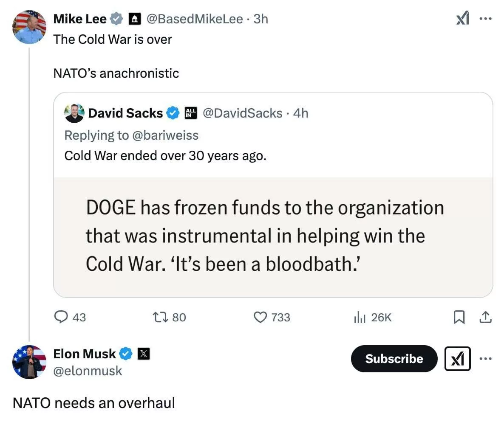Screen dimensions: 504x422
Task: Open Mike Lee's profile picture
Action: click(29, 27)
